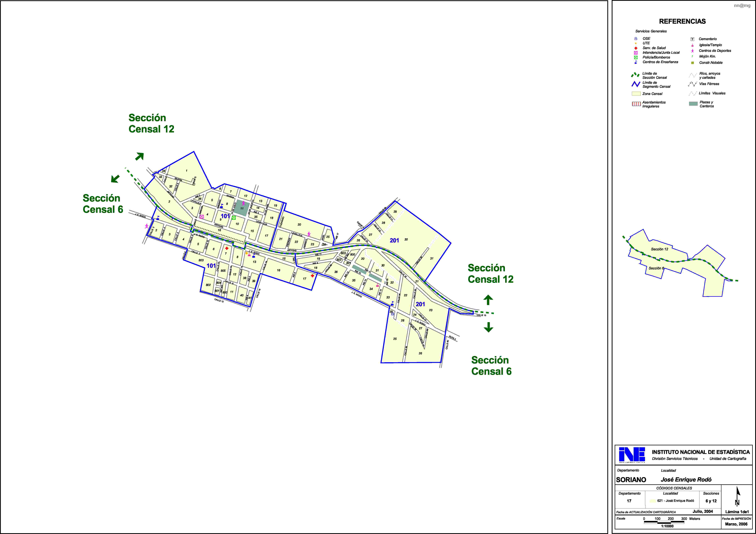Viewport: 756px width, 534px height.
Task: Click 'Sección Censal 6' label below the down arrow
Action: point(491,366)
